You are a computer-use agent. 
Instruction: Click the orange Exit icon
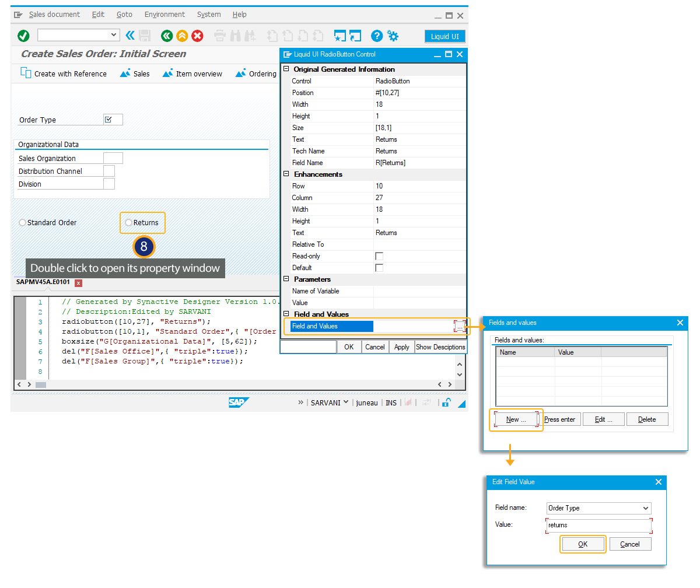182,36
